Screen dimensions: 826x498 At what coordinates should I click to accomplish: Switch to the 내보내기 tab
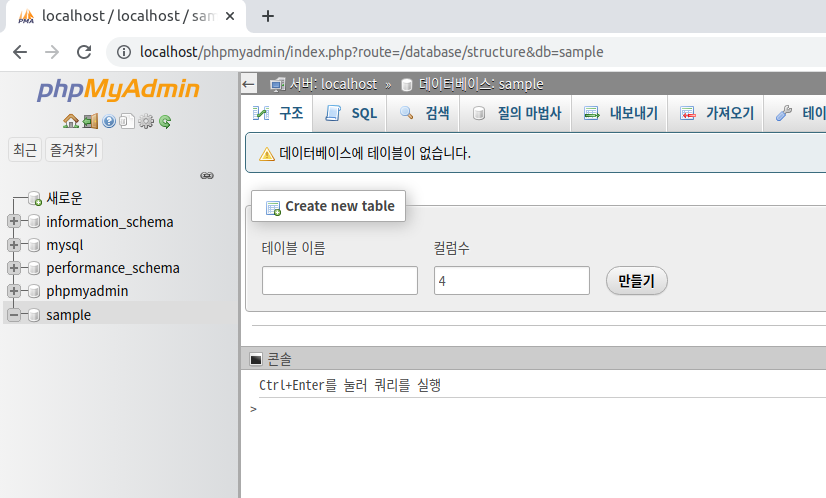(x=620, y=113)
